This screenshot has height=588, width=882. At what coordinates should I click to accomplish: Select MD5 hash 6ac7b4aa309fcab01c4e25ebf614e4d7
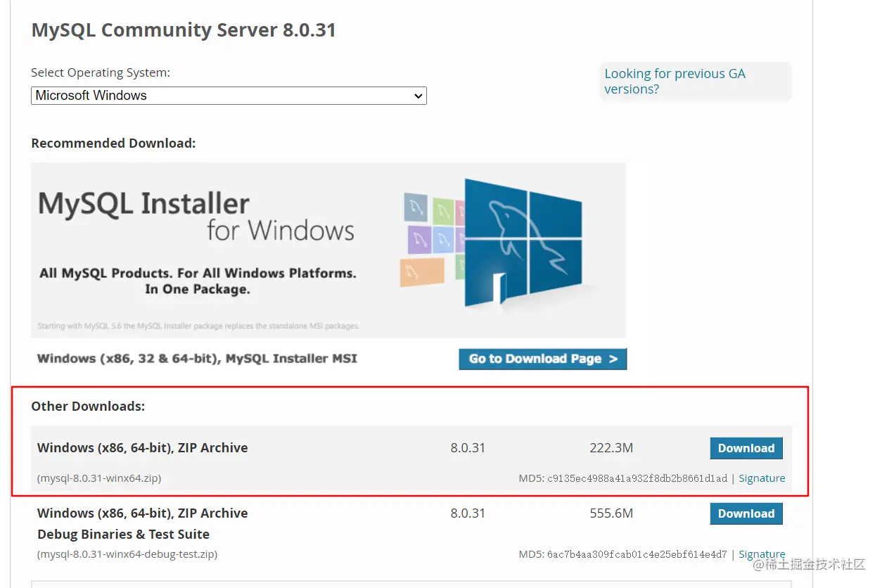click(637, 554)
